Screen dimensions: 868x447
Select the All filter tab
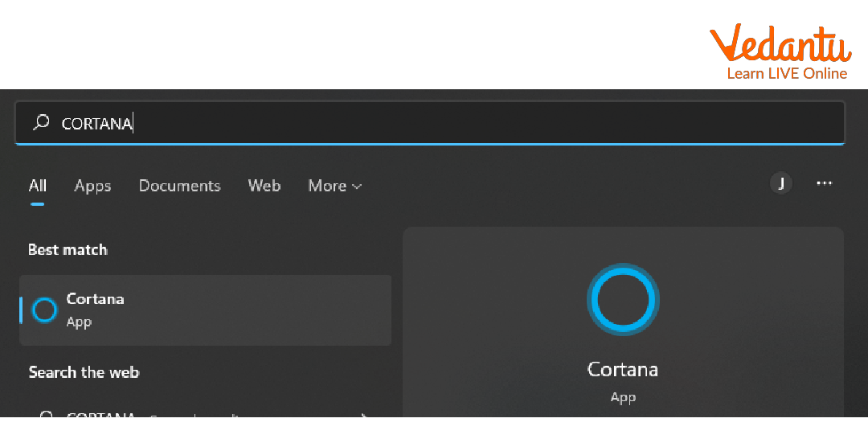click(38, 186)
